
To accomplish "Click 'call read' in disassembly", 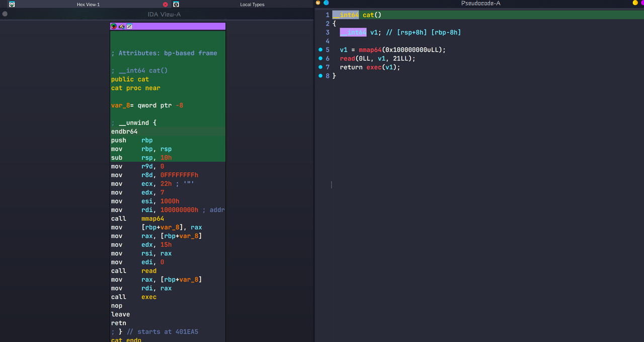I will [x=134, y=270].
